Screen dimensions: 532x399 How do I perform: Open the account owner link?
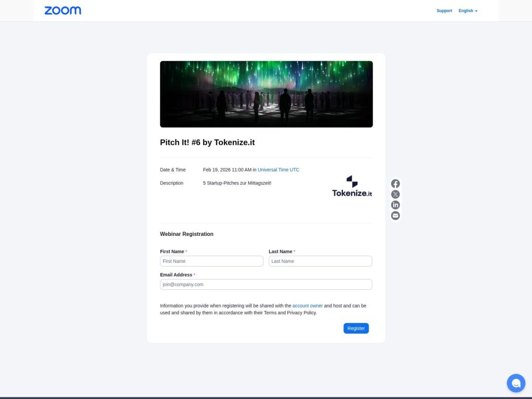coord(308,306)
